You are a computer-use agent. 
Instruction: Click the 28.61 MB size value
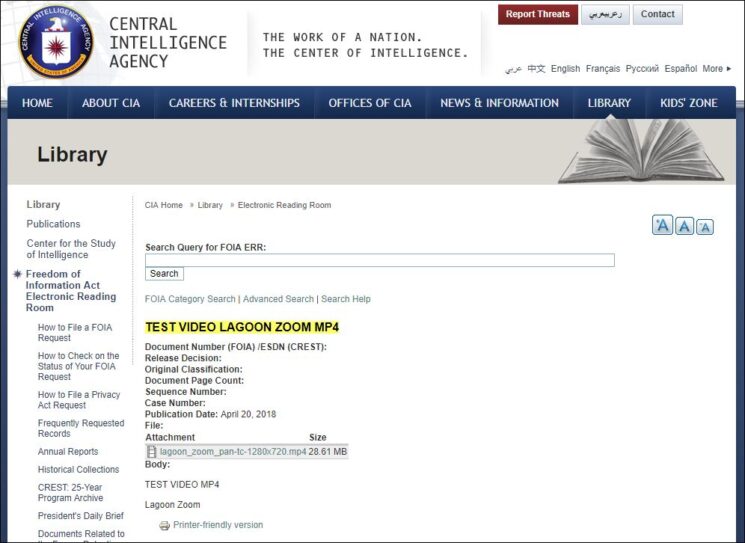point(327,452)
